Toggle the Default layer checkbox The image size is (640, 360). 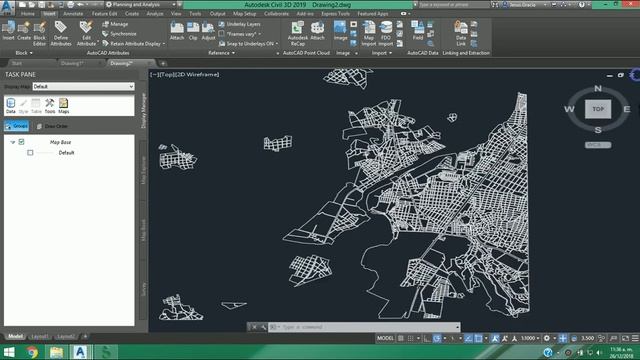[30, 152]
